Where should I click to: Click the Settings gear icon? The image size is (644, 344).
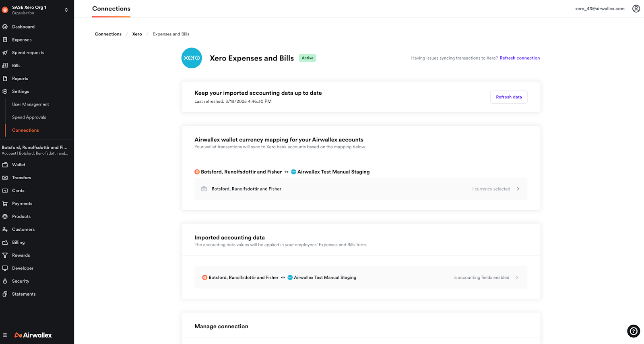pyautogui.click(x=5, y=91)
